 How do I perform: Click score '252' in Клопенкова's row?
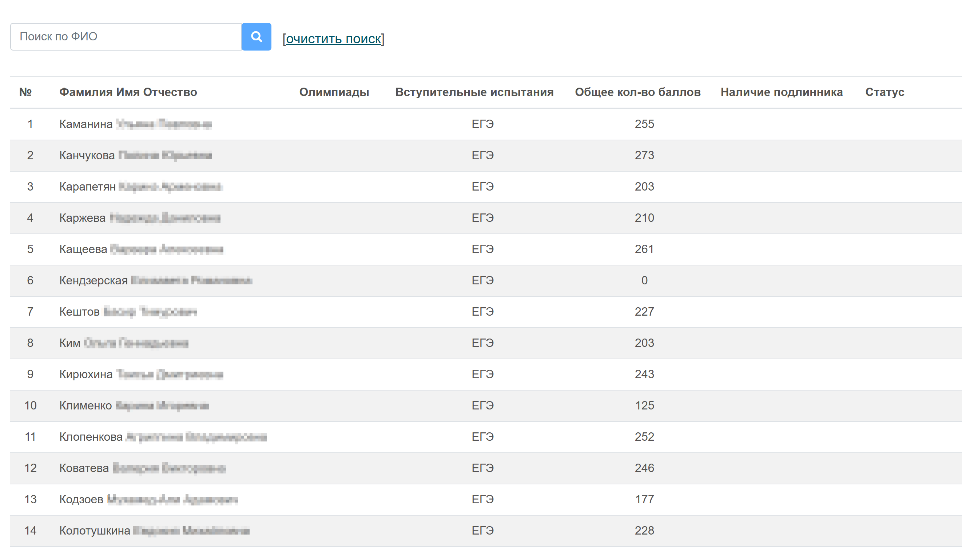(644, 437)
